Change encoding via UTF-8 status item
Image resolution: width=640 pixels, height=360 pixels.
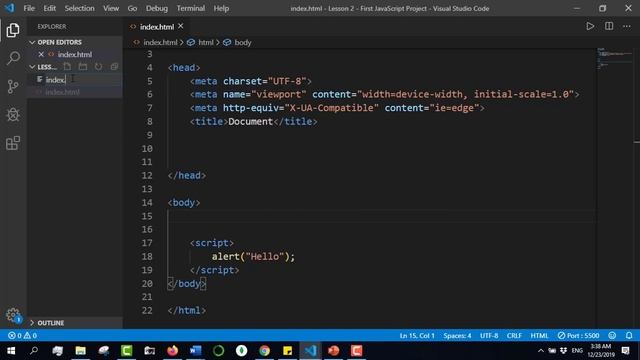pos(489,336)
